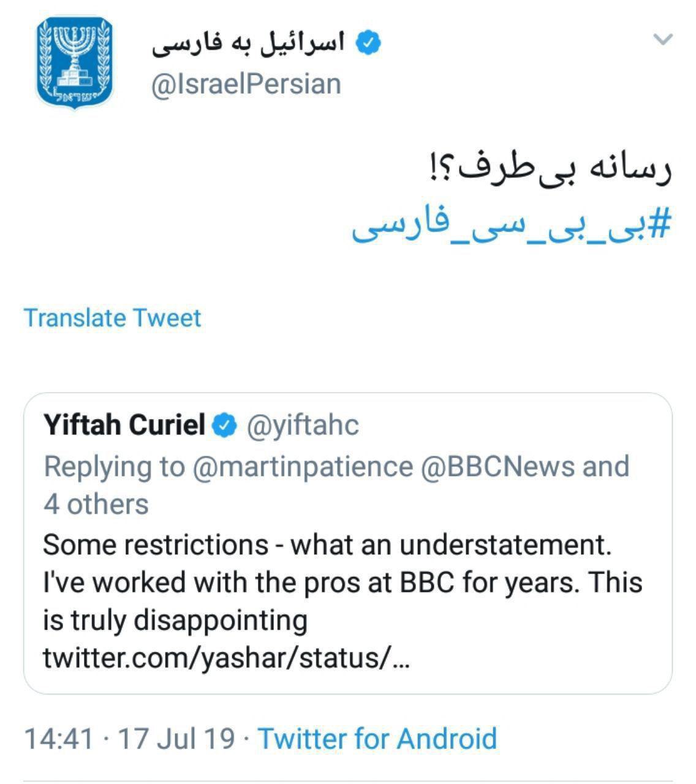Image resolution: width=696 pixels, height=784 pixels.
Task: Open Yiftah Curiel's name in quoted tweet
Action: click(124, 425)
